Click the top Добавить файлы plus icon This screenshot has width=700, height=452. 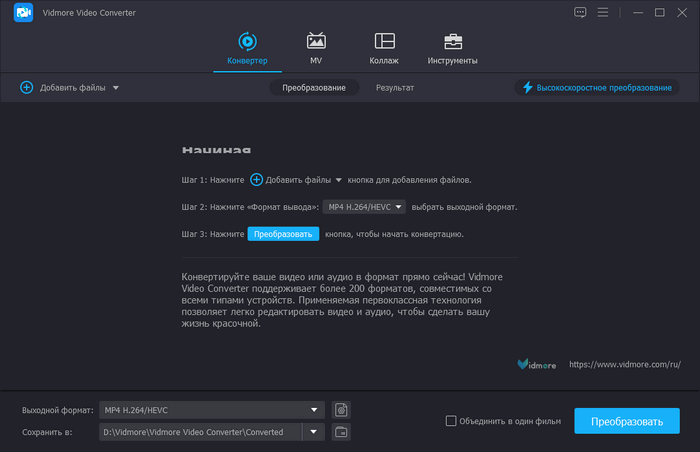[x=27, y=88]
